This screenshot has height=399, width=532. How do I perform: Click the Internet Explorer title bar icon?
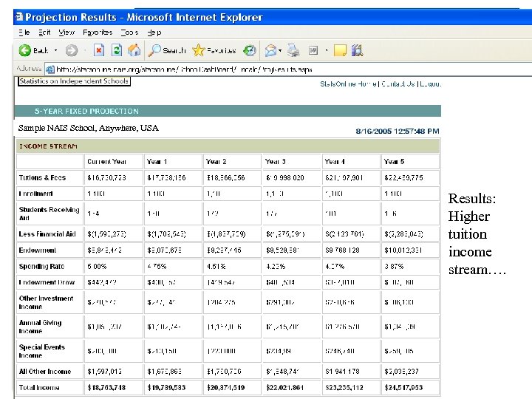tap(19, 16)
